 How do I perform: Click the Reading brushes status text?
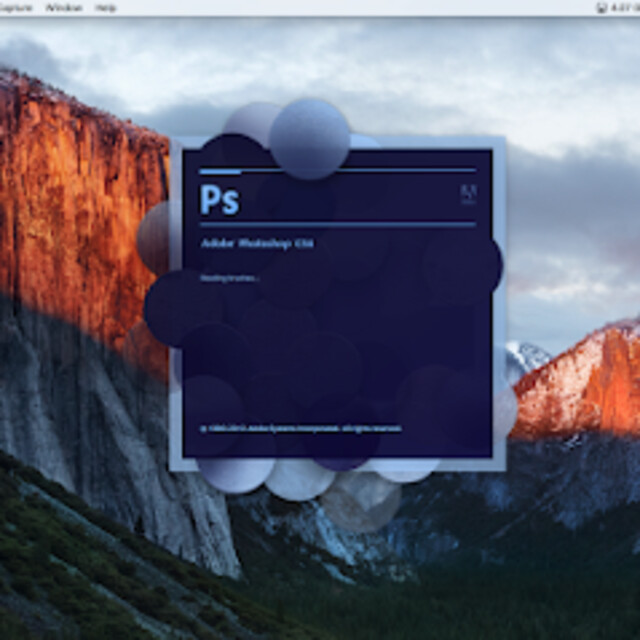coord(229,278)
